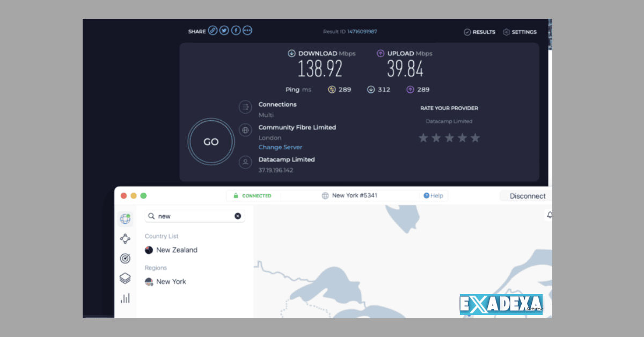Open the Results history view
This screenshot has height=337, width=644.
(479, 32)
